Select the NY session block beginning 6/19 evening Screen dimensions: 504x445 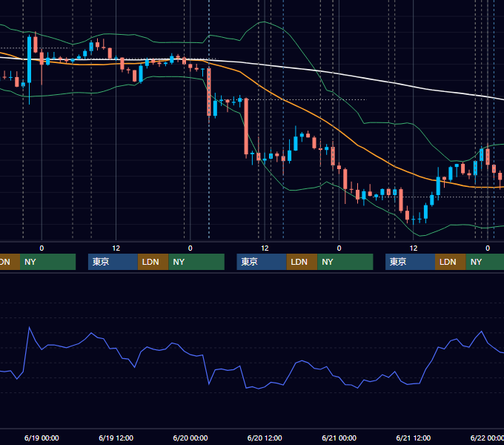196,262
